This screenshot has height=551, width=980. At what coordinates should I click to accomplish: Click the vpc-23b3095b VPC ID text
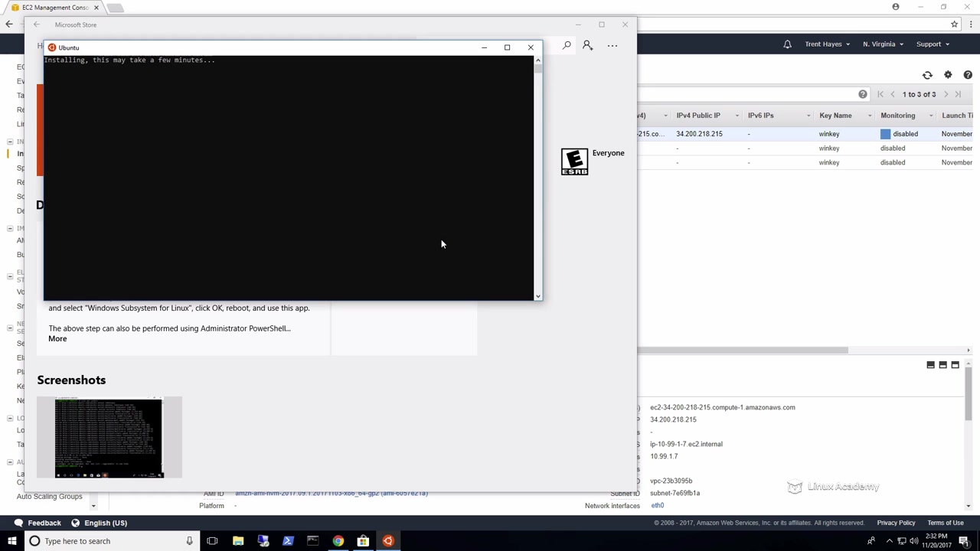point(671,481)
